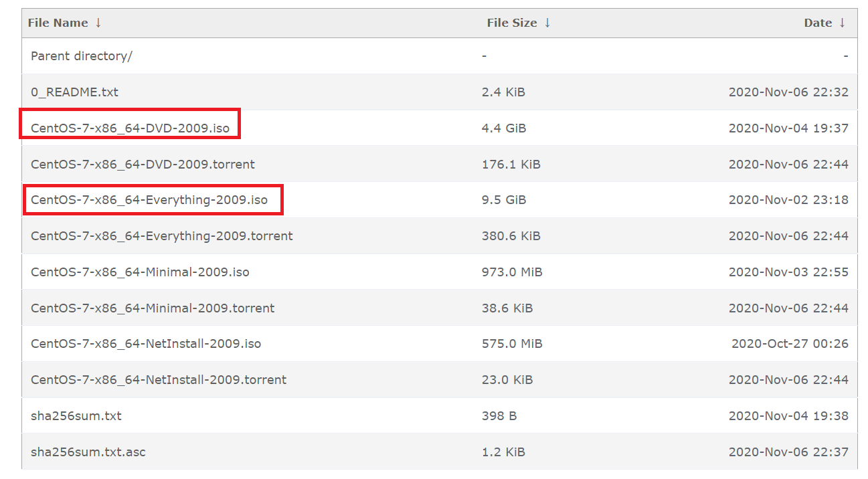Open 0_README.txt file
This screenshot has width=868, height=479.
coord(74,92)
